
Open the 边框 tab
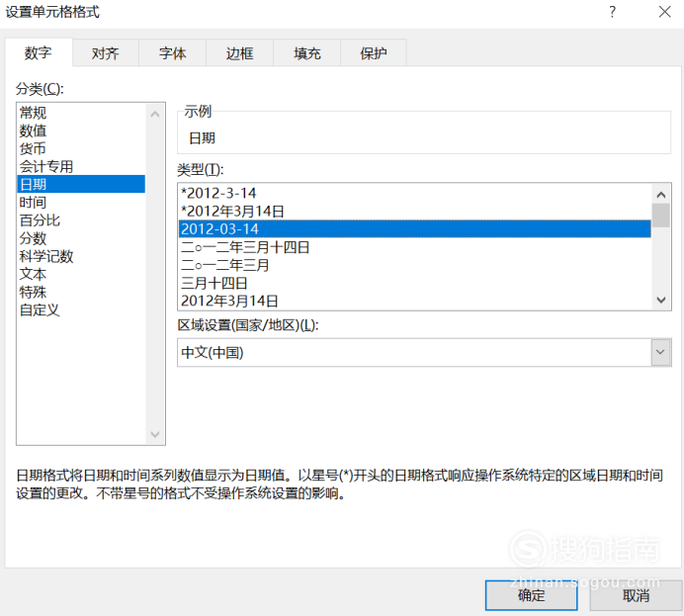(239, 53)
